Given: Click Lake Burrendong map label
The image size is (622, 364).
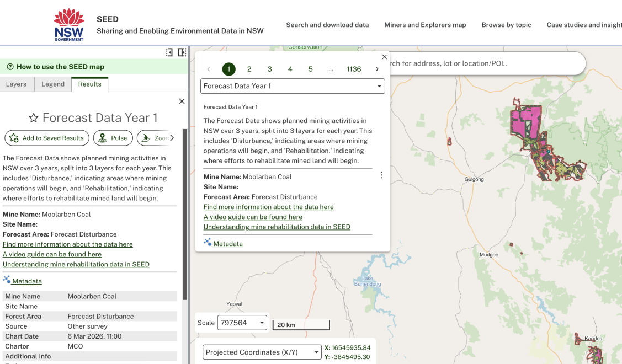Looking at the screenshot, I should point(368,281).
